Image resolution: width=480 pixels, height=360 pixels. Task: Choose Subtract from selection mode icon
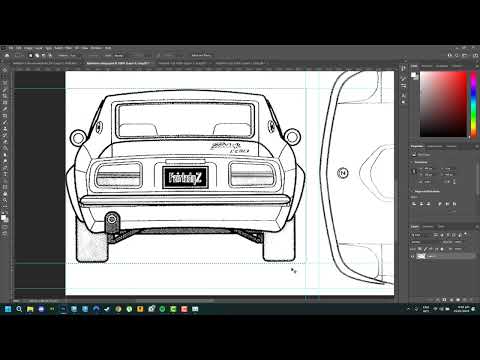pos(43,56)
